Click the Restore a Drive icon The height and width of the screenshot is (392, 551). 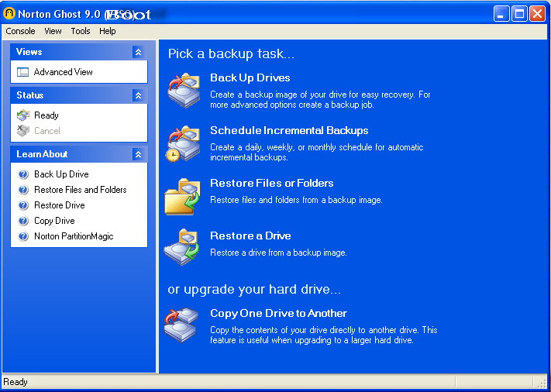click(x=181, y=247)
